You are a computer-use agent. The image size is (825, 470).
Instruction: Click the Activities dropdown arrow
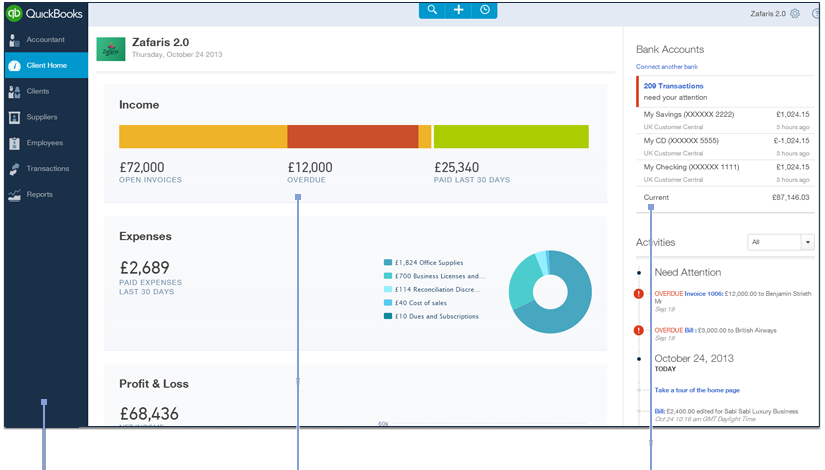[808, 242]
